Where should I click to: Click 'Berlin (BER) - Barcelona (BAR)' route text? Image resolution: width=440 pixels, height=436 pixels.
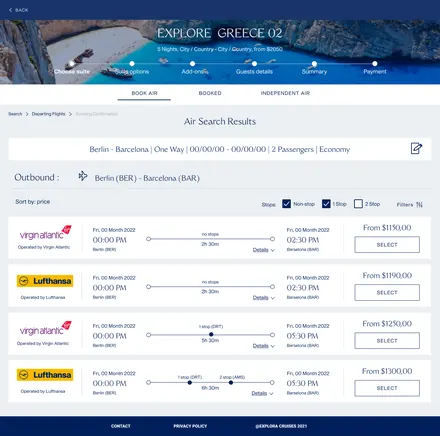click(x=147, y=178)
